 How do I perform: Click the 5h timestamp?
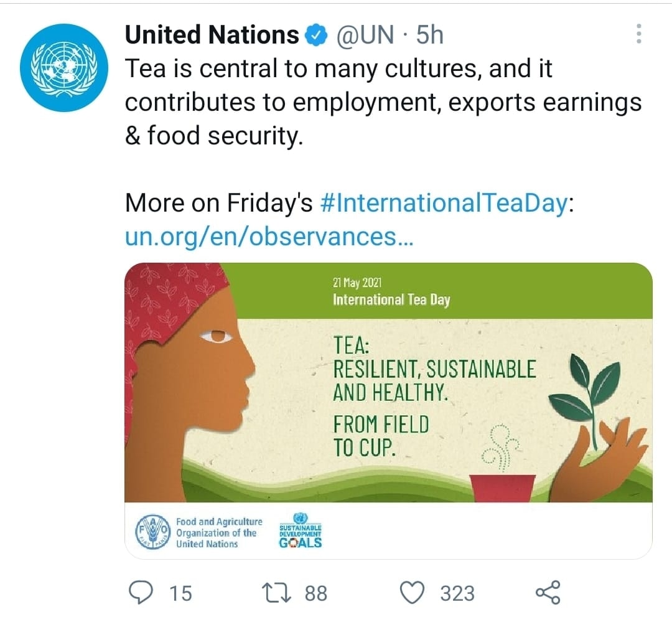(429, 35)
